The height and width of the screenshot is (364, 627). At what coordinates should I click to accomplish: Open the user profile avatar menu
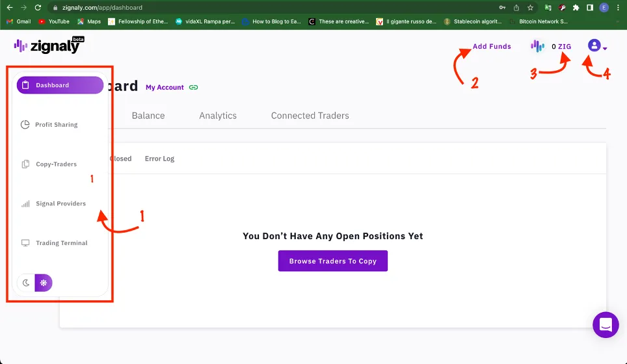(x=597, y=45)
